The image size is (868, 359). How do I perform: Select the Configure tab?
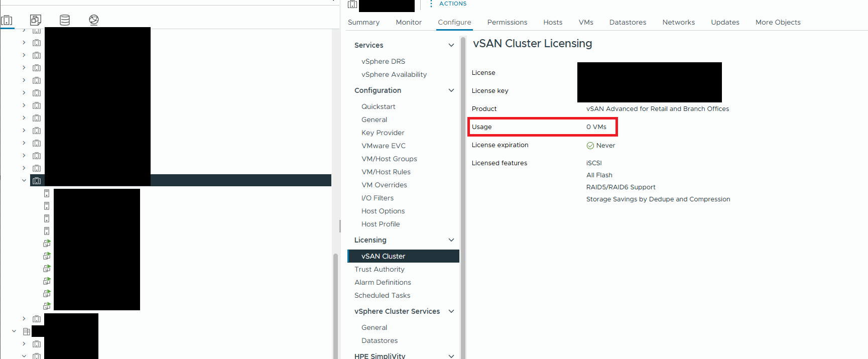(x=454, y=22)
